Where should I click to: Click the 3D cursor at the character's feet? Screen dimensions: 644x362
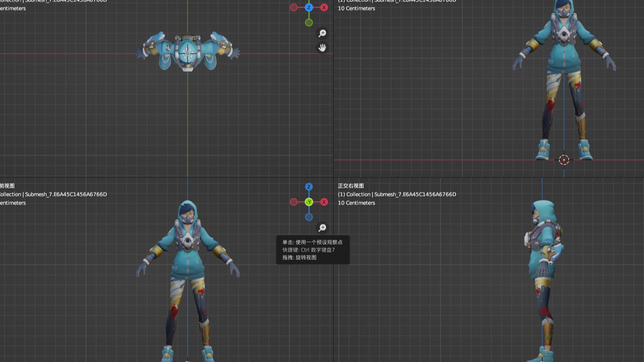tap(564, 160)
